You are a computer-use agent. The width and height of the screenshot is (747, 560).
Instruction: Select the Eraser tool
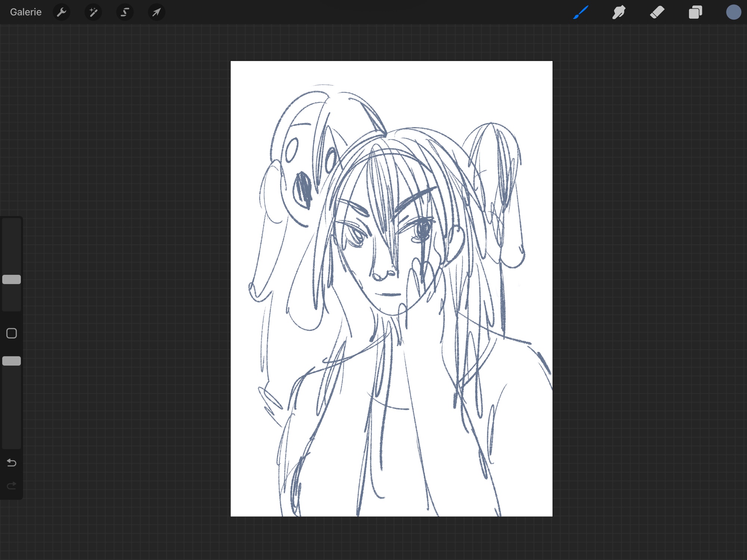(657, 12)
